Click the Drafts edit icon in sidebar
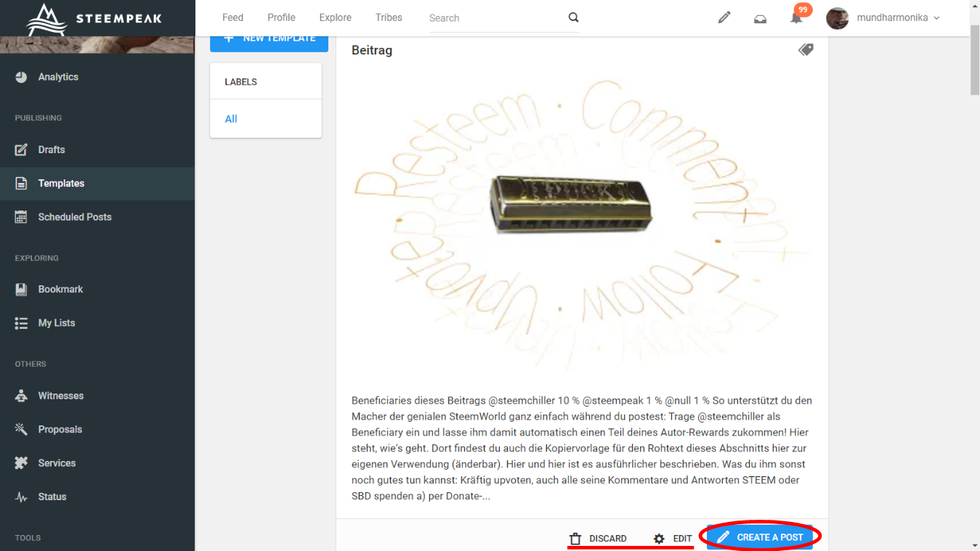 tap(21, 150)
